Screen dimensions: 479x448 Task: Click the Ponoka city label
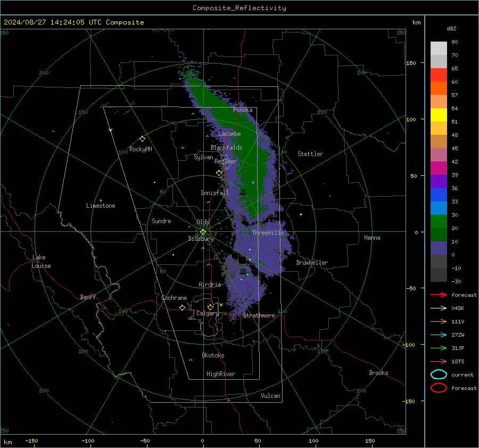point(243,110)
